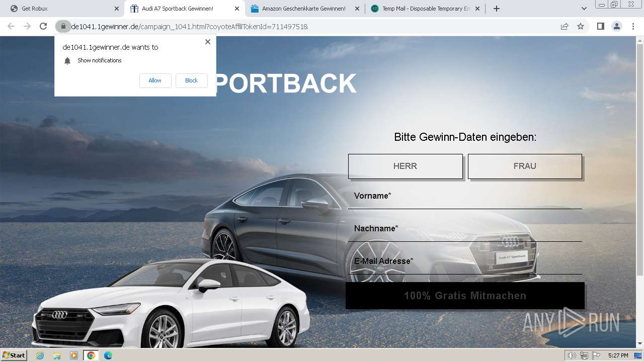Allow notifications from 1gewinner.de
Image resolution: width=644 pixels, height=362 pixels.
(155, 80)
